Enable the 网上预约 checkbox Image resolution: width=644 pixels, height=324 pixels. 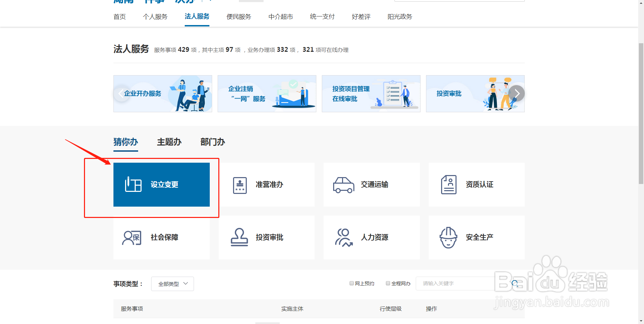[352, 283]
